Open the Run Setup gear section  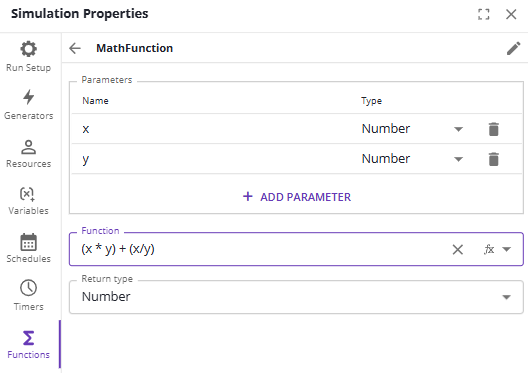point(29,57)
